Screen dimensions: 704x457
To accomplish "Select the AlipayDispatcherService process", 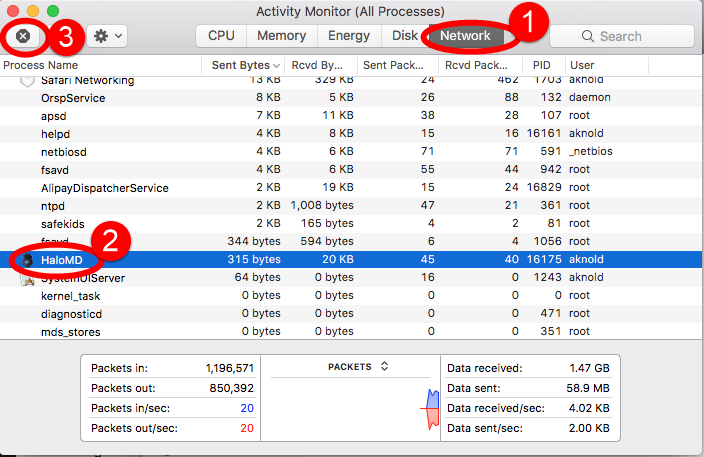I will (104, 188).
